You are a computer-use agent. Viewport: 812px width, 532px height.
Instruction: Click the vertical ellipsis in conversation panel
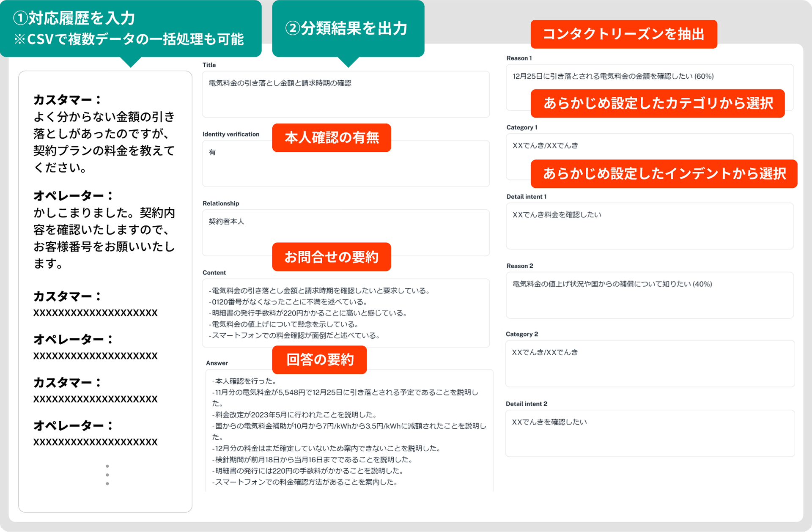click(107, 474)
